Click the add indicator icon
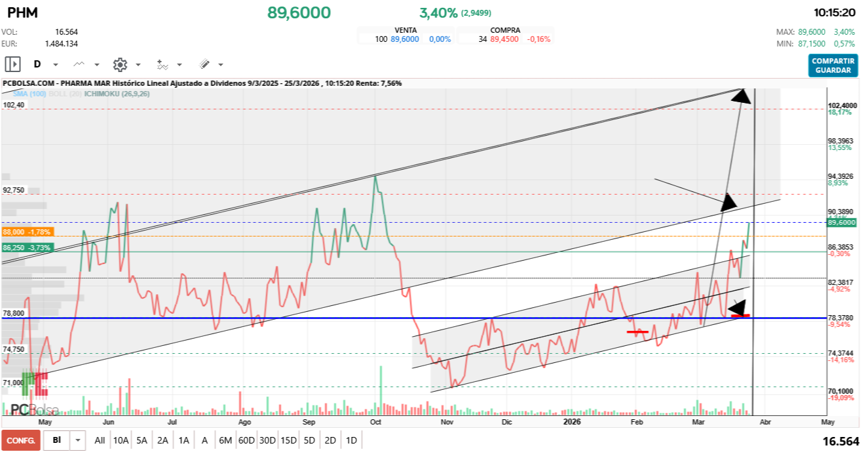 (162, 64)
